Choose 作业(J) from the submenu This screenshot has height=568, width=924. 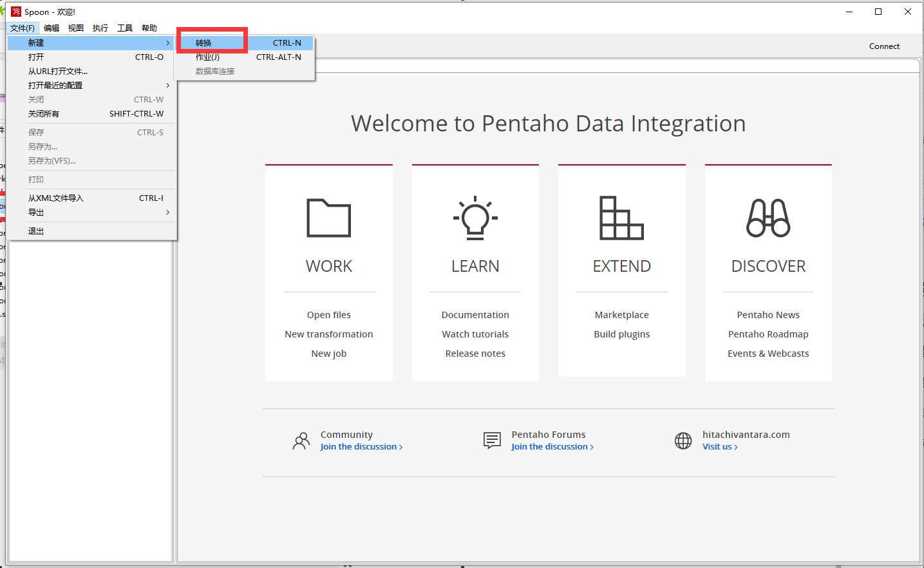point(244,57)
